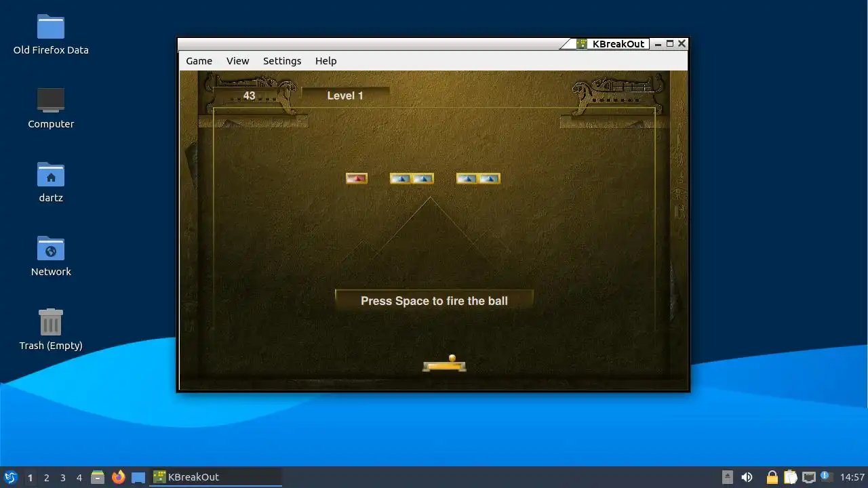This screenshot has height=488, width=868.
Task: Select the Network desktop icon
Action: tap(51, 248)
